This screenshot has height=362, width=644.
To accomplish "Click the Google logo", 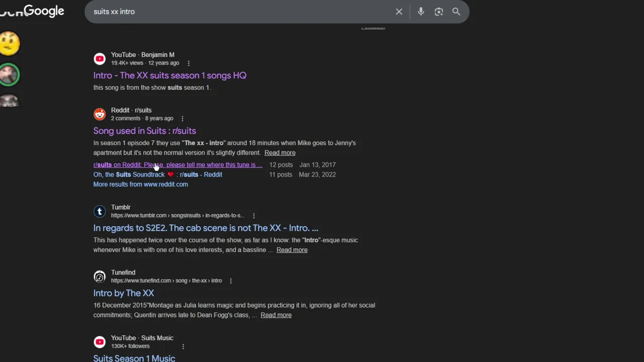I will click(x=44, y=11).
